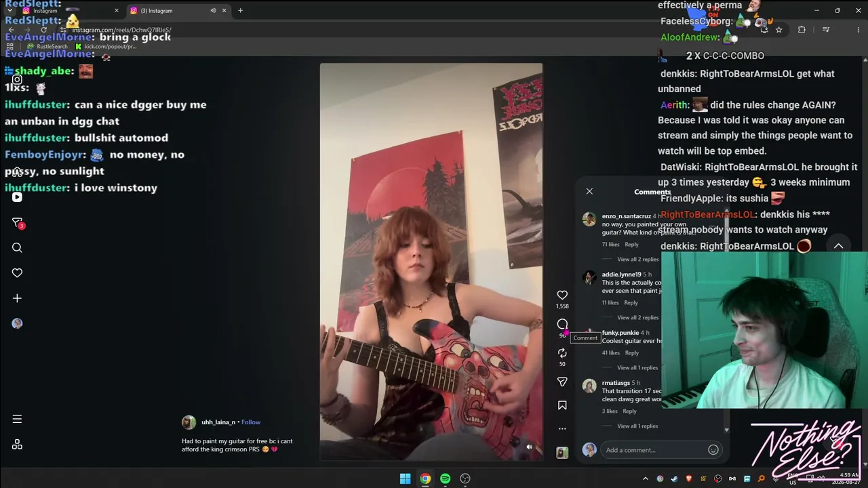868x488 pixels.
Task: Expand the replies under enzo_n.santacruz's comment
Action: [637, 260]
